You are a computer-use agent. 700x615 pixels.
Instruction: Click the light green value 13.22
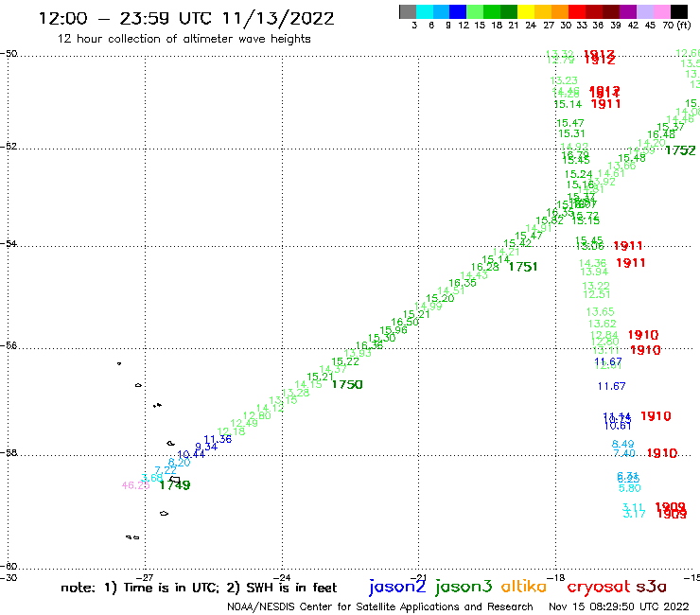click(596, 286)
